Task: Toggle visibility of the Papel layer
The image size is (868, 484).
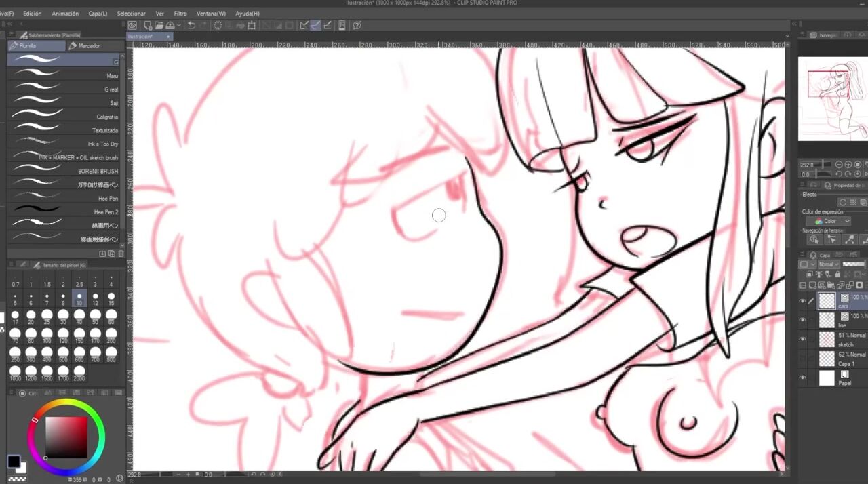Action: pos(803,378)
